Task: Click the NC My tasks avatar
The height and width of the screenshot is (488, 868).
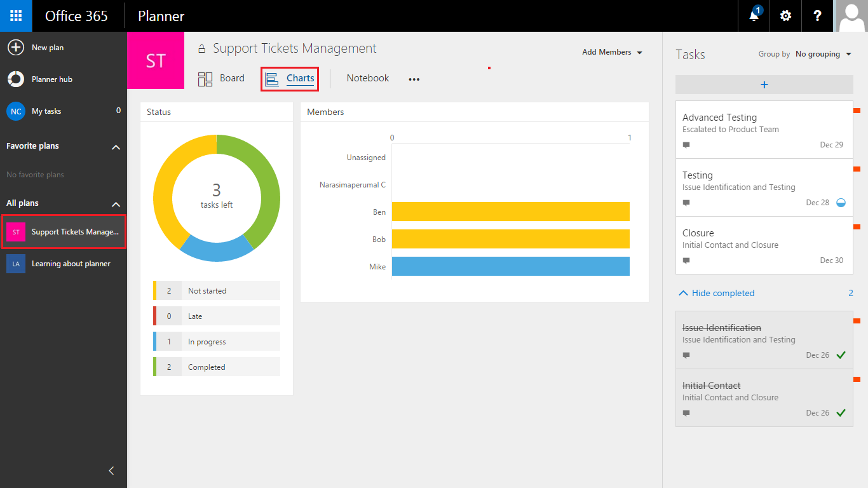Action: coord(16,111)
